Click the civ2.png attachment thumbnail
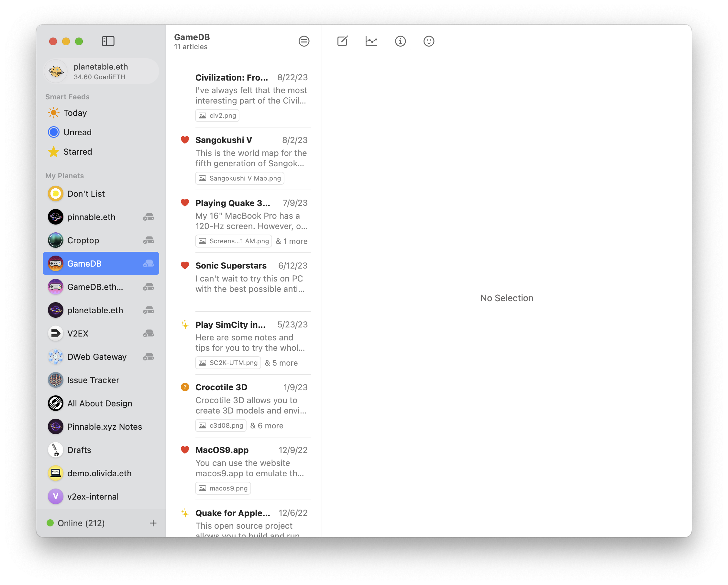Viewport: 728px width, 585px height. click(217, 116)
